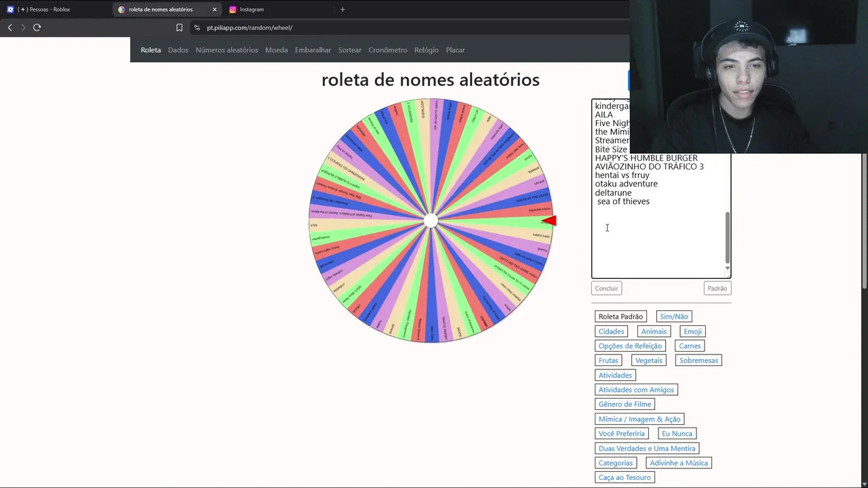
Task: Select the Gênero de Filme preset
Action: (x=625, y=404)
